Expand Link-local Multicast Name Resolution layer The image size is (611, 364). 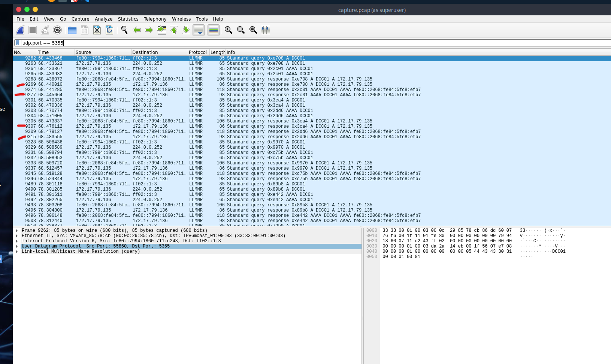[17, 252]
